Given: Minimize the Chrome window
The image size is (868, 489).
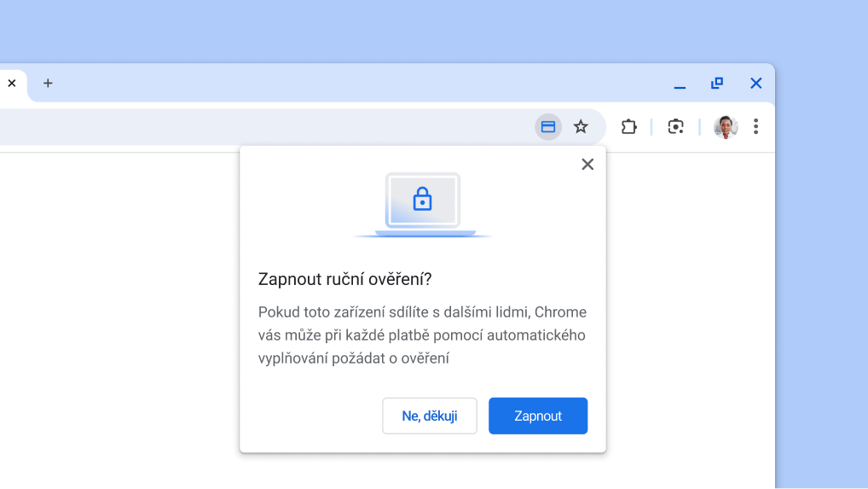Looking at the screenshot, I should coord(680,87).
